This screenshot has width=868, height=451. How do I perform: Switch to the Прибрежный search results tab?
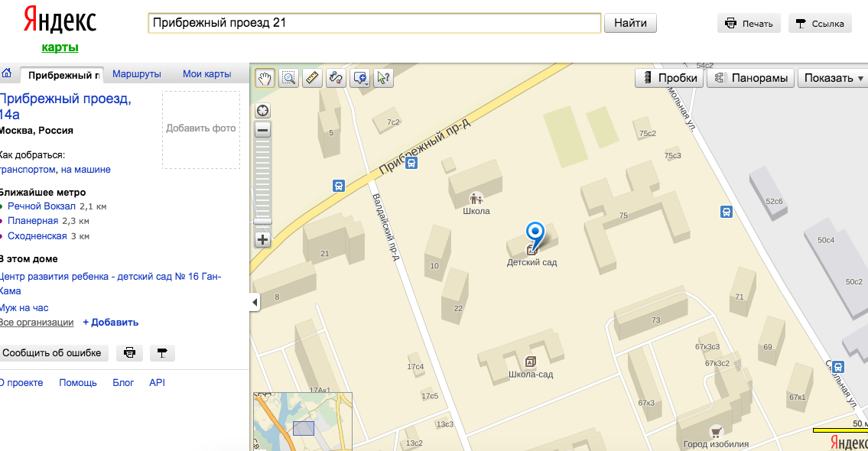pyautogui.click(x=62, y=75)
